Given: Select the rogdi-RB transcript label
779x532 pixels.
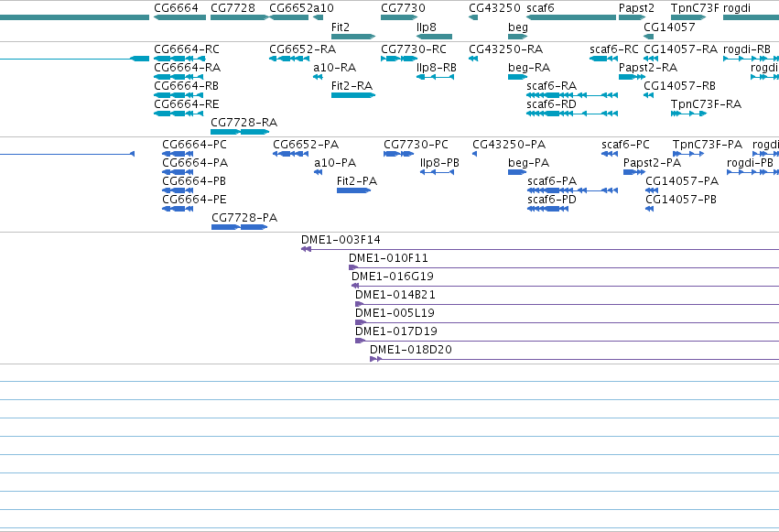Looking at the screenshot, I should click(747, 49).
